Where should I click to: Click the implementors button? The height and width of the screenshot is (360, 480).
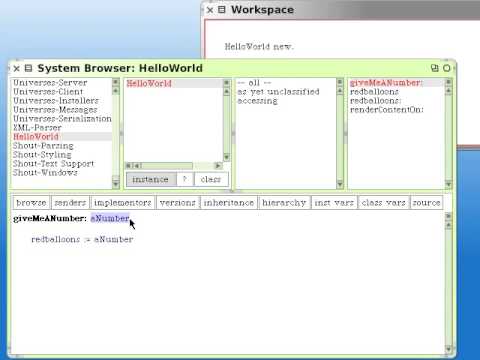pyautogui.click(x=123, y=202)
